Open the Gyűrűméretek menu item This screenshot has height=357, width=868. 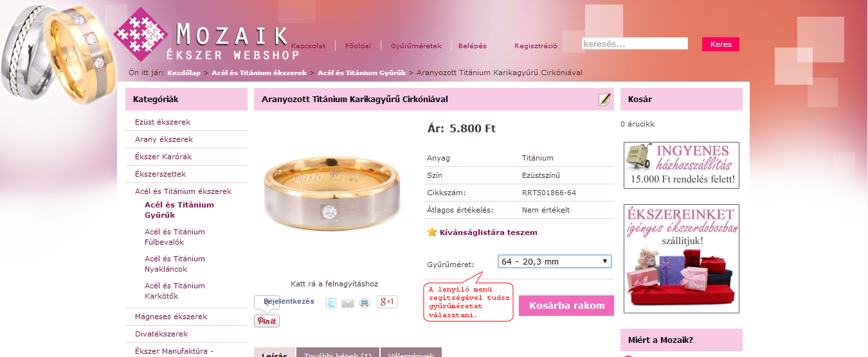[416, 46]
